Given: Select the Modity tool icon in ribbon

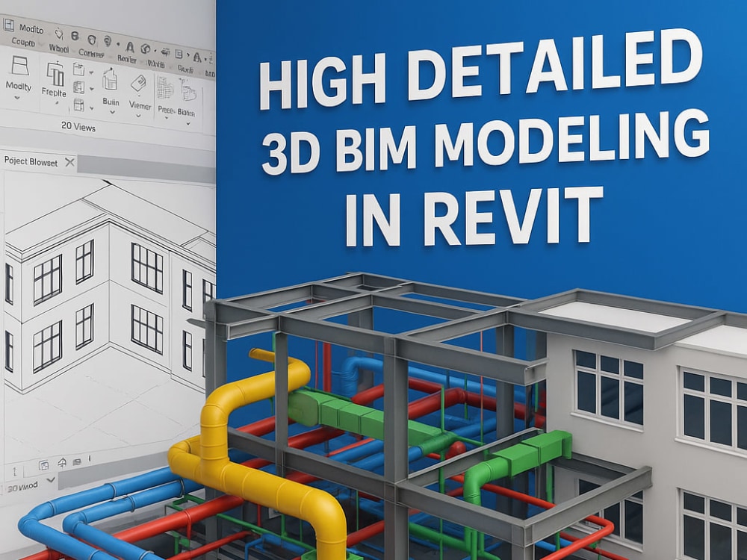Looking at the screenshot, I should (20, 65).
